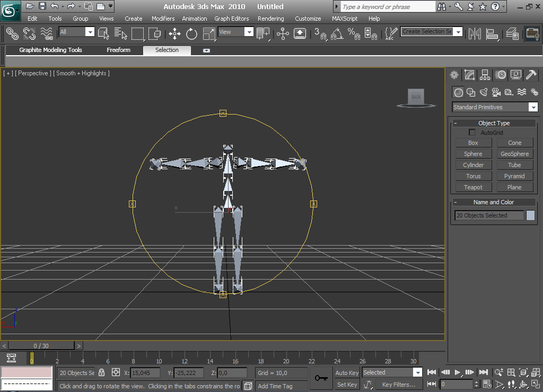Switch to Lights creation category
The height and width of the screenshot is (392, 543).
[484, 92]
